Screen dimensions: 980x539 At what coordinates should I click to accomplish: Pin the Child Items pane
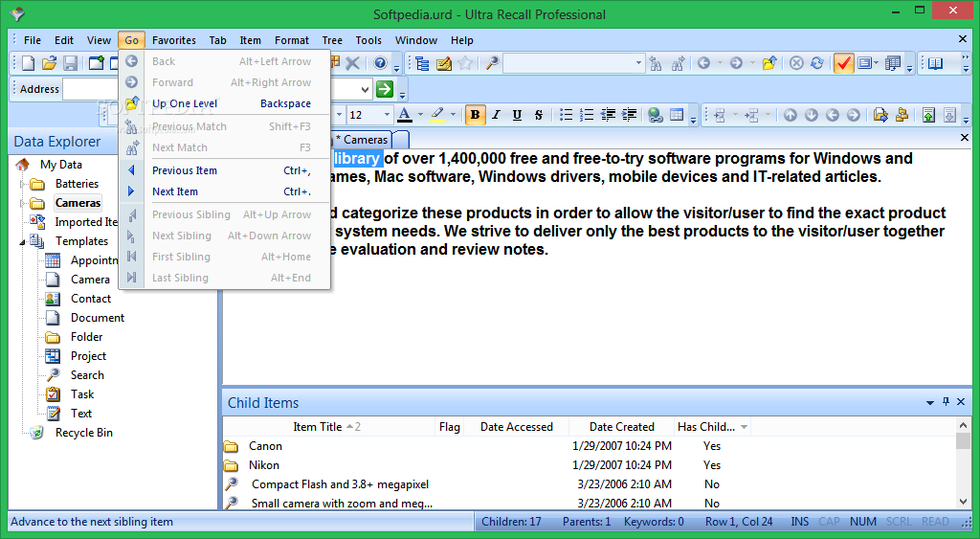(x=947, y=401)
